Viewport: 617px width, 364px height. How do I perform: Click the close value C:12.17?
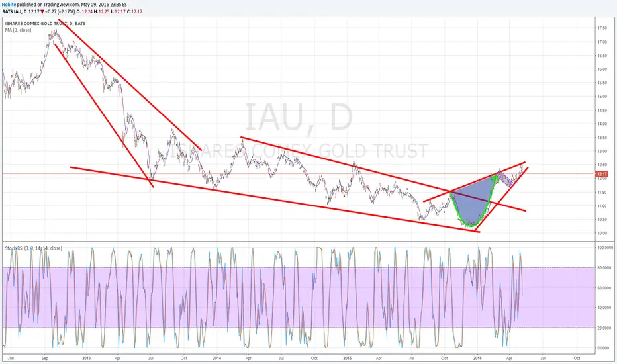(x=135, y=12)
